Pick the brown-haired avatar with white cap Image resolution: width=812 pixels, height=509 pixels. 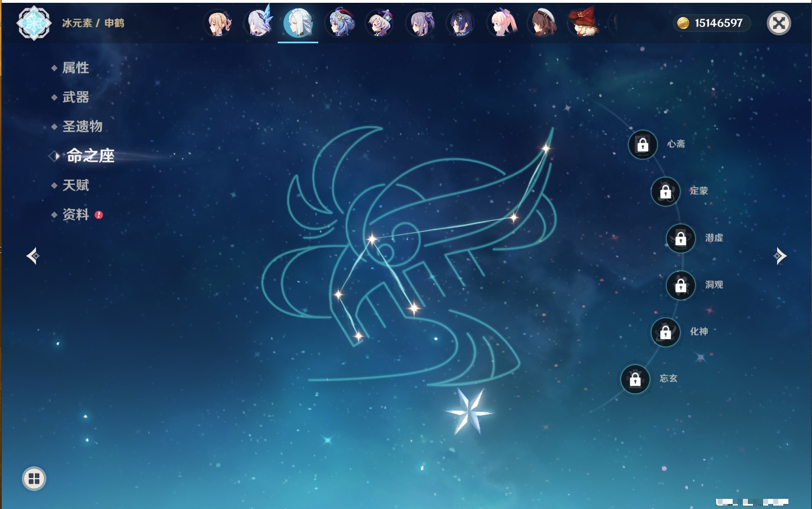click(x=542, y=24)
